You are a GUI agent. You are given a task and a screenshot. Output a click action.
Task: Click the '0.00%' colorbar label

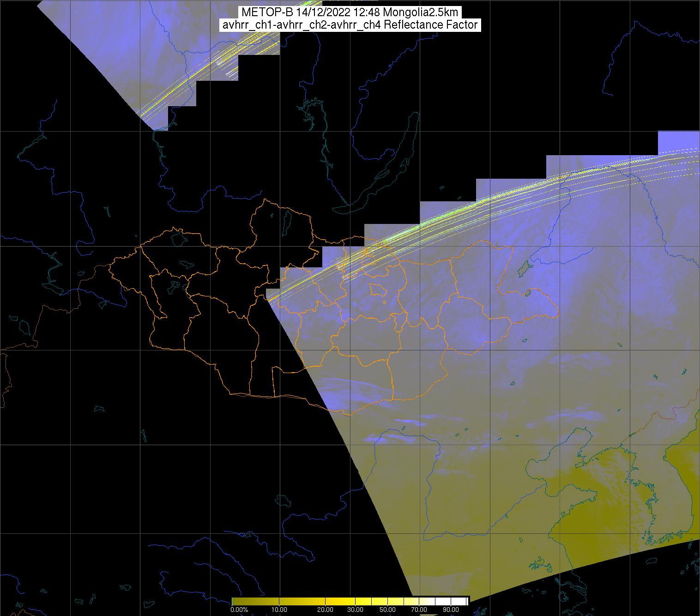[239, 610]
